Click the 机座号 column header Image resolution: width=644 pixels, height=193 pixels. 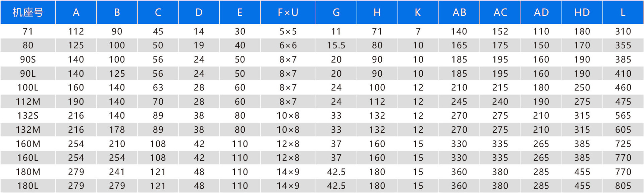28,12
